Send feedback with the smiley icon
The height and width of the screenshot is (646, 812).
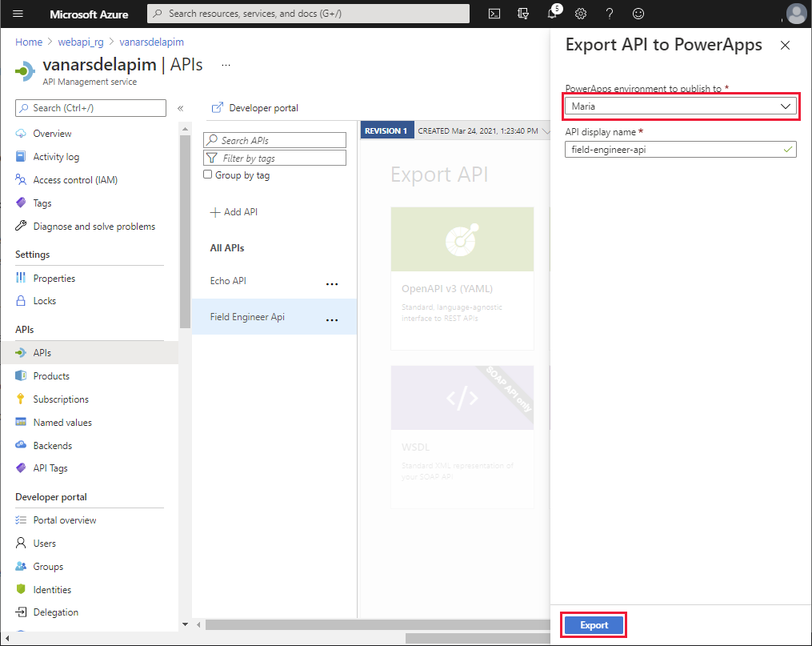pos(638,14)
